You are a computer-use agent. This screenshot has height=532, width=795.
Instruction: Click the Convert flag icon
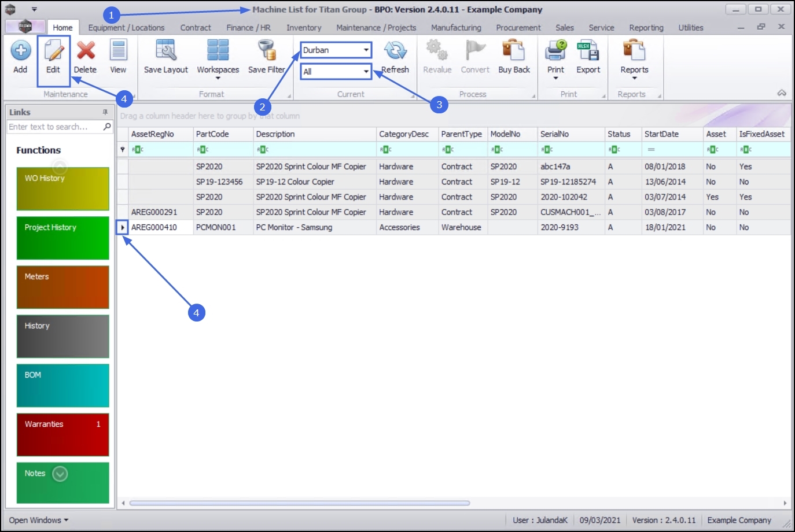pos(475,57)
